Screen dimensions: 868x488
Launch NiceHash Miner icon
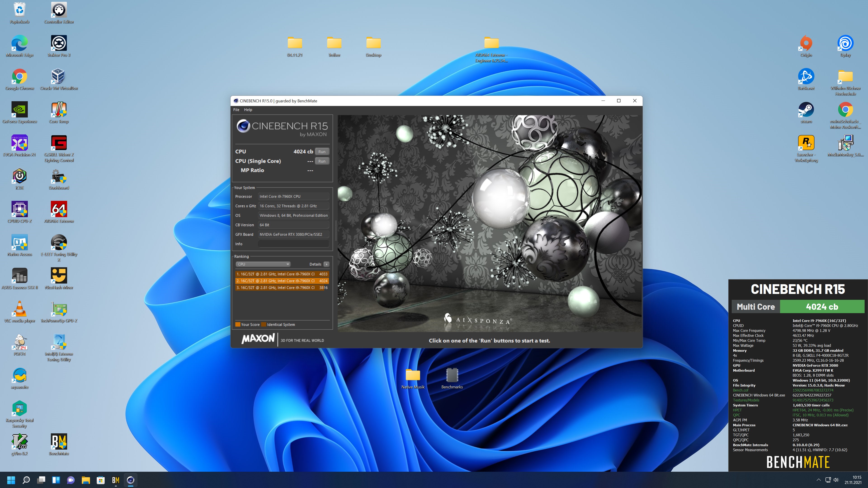pyautogui.click(x=59, y=279)
